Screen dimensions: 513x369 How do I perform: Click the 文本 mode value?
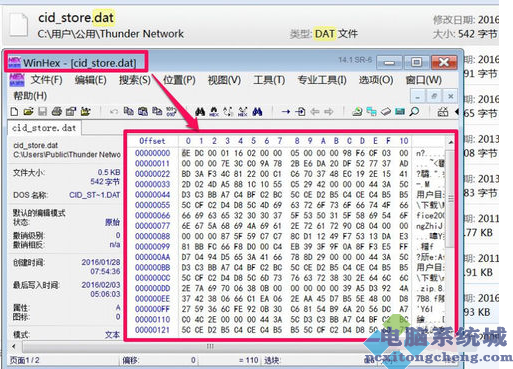[x=113, y=334]
